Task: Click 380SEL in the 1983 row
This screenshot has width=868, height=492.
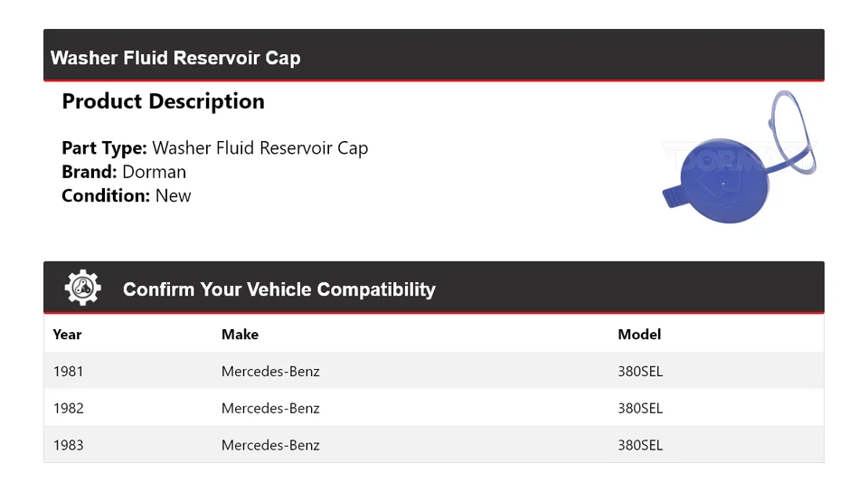Action: click(x=640, y=446)
